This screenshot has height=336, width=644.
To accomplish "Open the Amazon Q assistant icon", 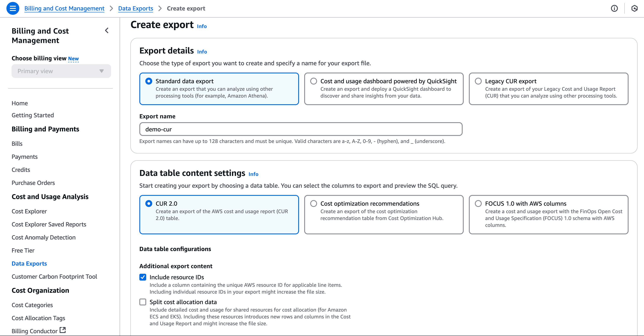I will (635, 8).
